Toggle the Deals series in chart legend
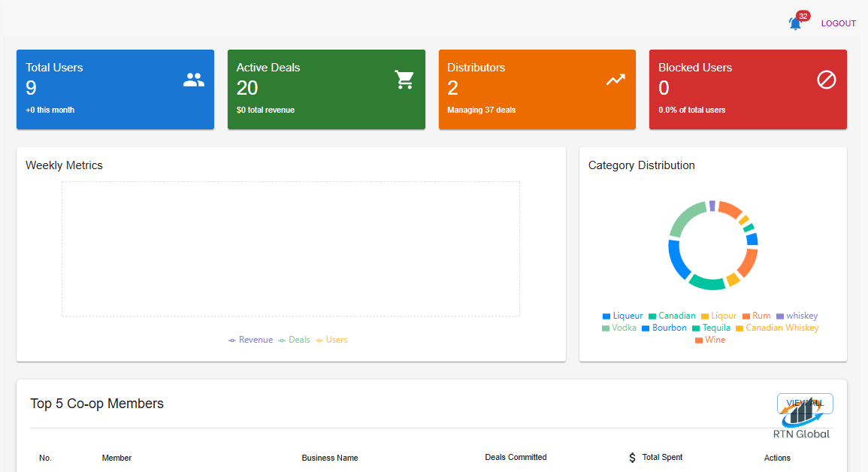Image resolution: width=868 pixels, height=472 pixels. point(294,340)
